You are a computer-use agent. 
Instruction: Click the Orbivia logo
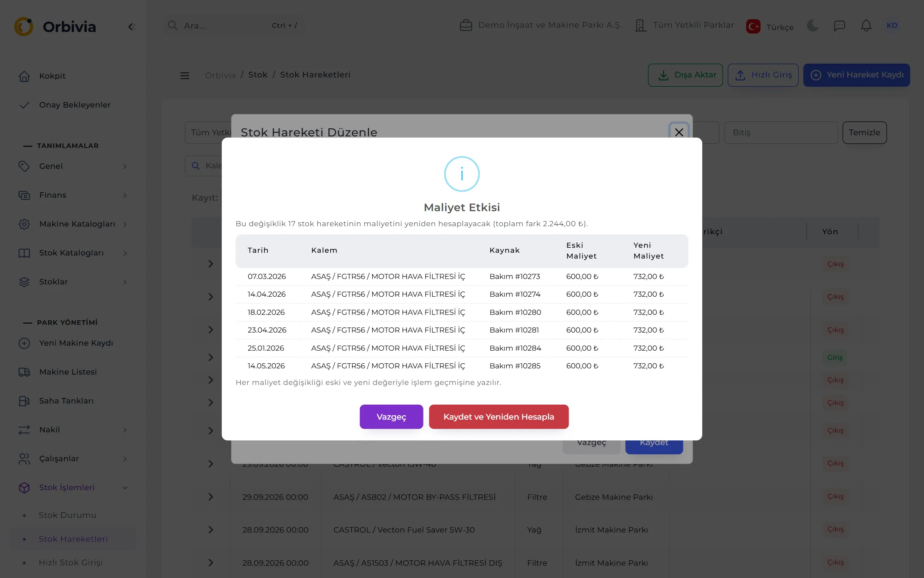55,27
